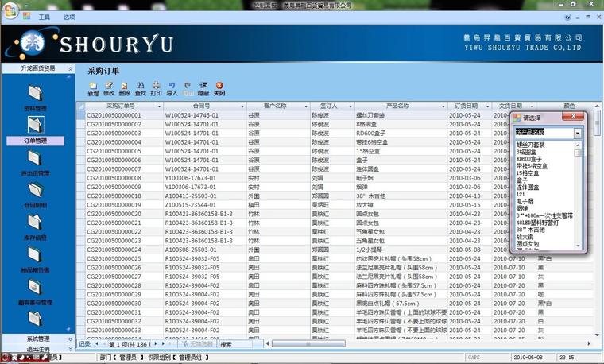Click the 新增 (New) toolbar icon
Image resolution: width=604 pixels, height=364 pixels.
pyautogui.click(x=93, y=89)
